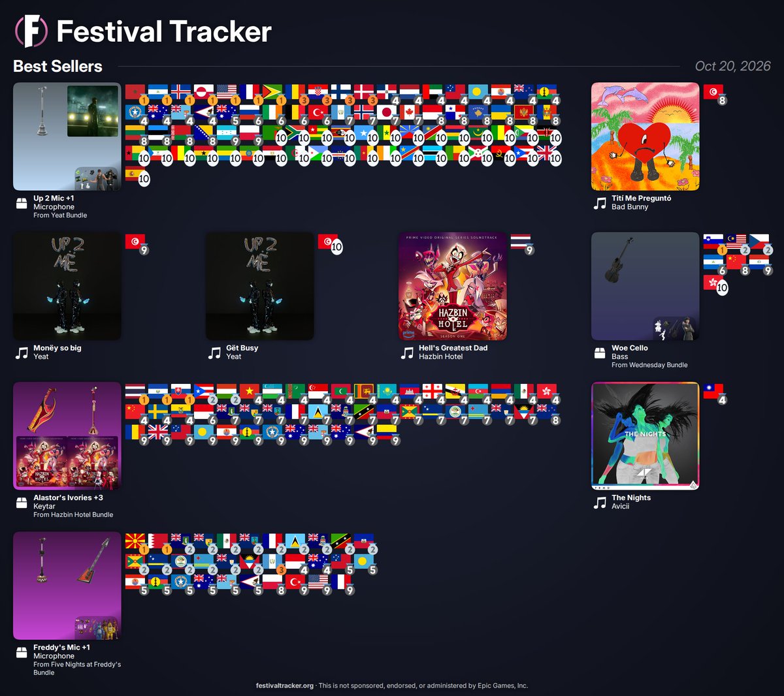Screen dimensions: 784x696
Task: Click the Festival Tracker logo icon
Action: click(31, 31)
